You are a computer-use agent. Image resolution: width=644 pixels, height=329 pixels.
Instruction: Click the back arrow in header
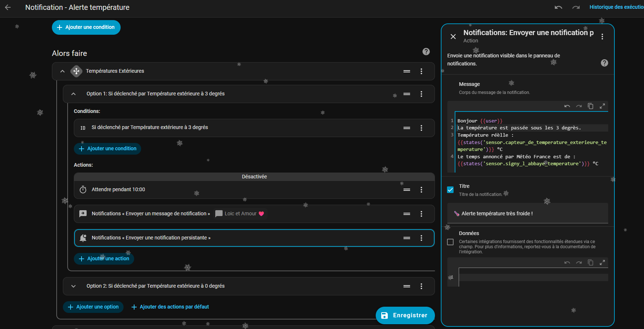point(8,7)
